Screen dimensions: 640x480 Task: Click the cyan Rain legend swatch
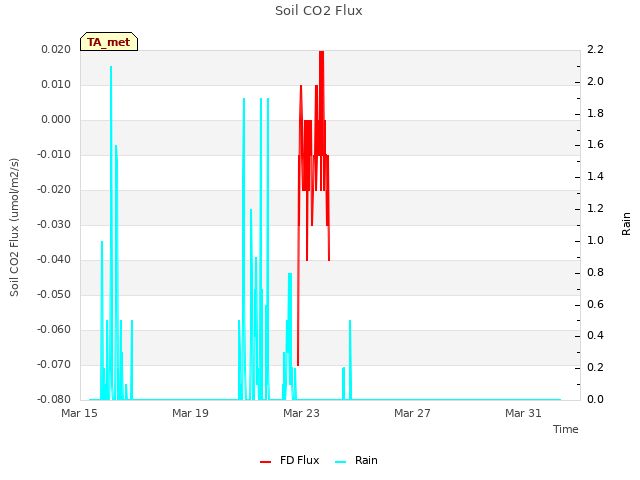340,462
